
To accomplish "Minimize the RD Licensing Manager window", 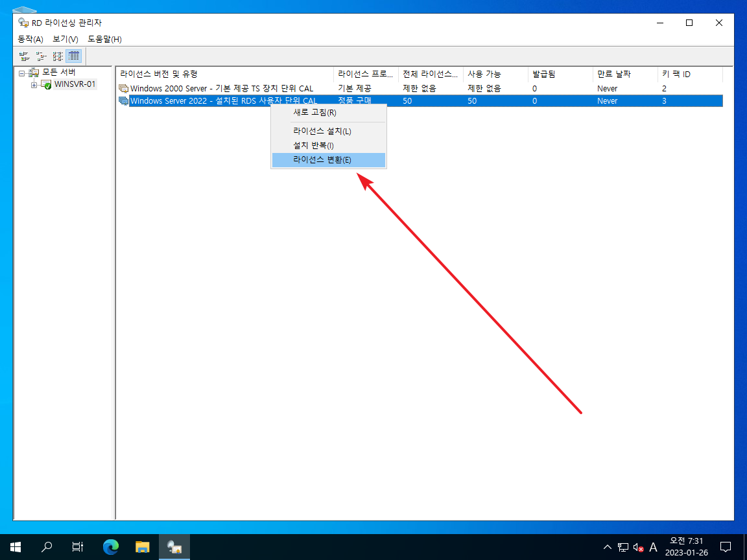I will (660, 23).
